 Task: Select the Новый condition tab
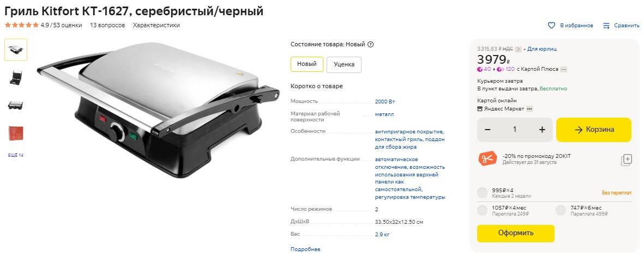307,64
